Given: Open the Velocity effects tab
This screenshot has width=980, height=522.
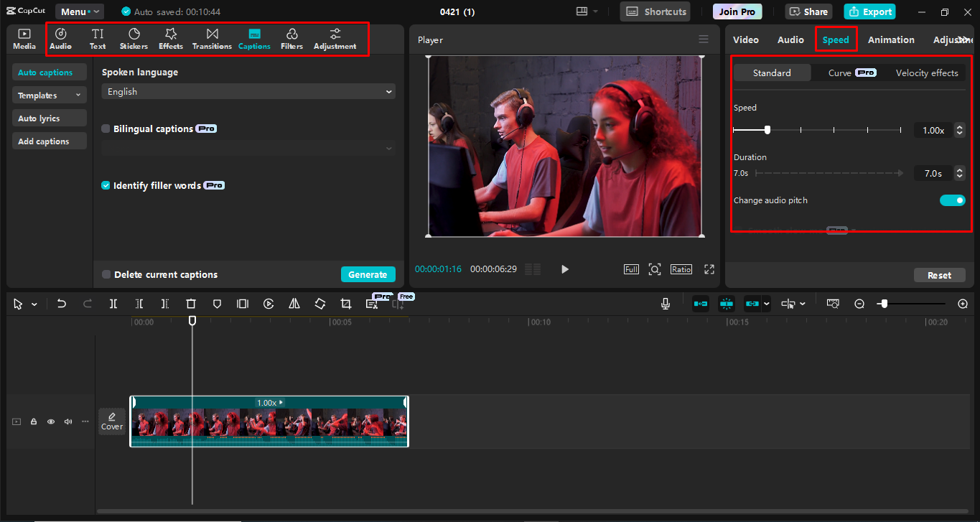Looking at the screenshot, I should pyautogui.click(x=927, y=73).
